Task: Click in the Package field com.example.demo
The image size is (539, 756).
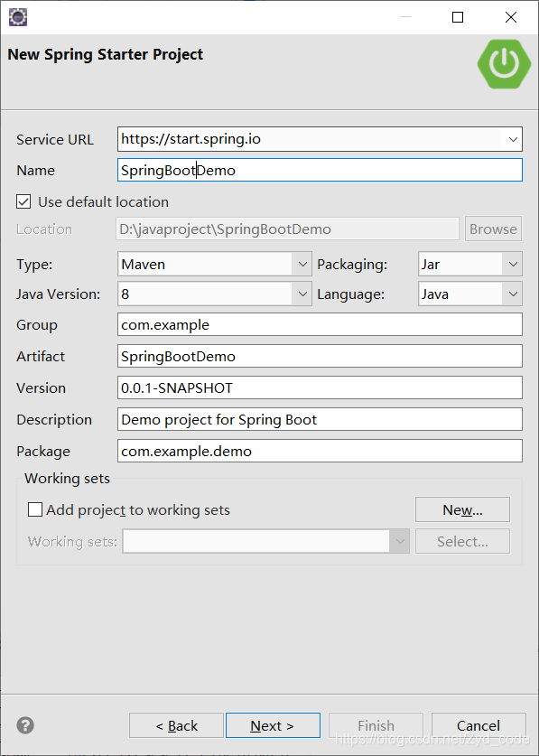Action: (320, 451)
